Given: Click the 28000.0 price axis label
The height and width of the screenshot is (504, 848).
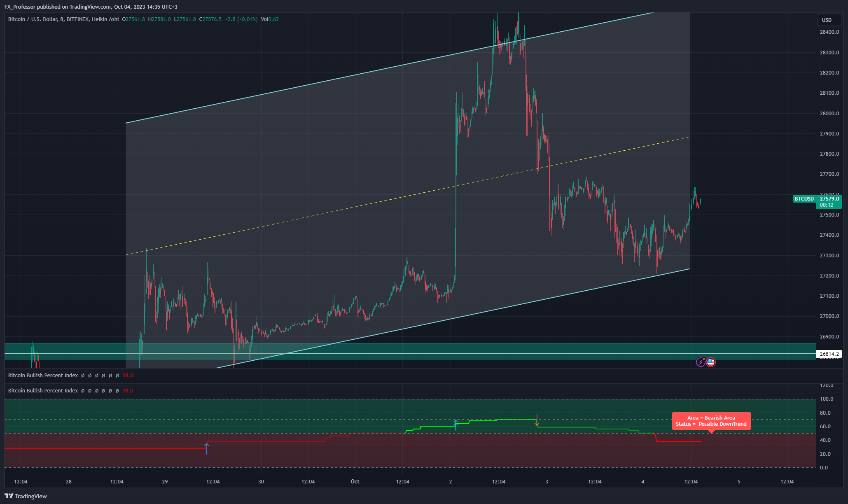Looking at the screenshot, I should [829, 114].
